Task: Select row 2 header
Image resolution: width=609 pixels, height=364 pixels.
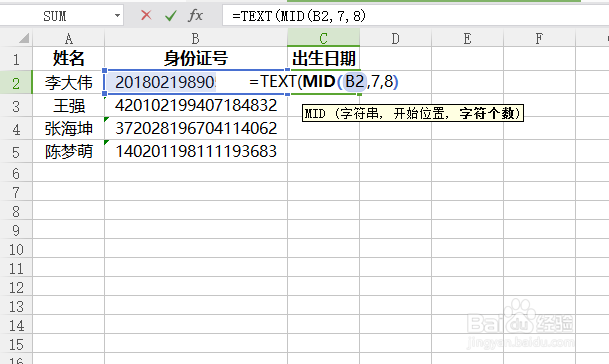Action: pyautogui.click(x=16, y=82)
